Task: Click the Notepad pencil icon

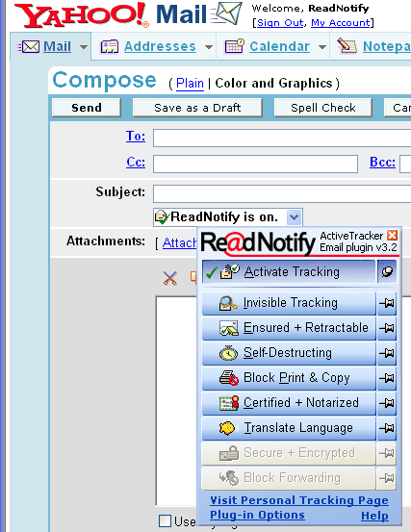Action: [x=347, y=46]
